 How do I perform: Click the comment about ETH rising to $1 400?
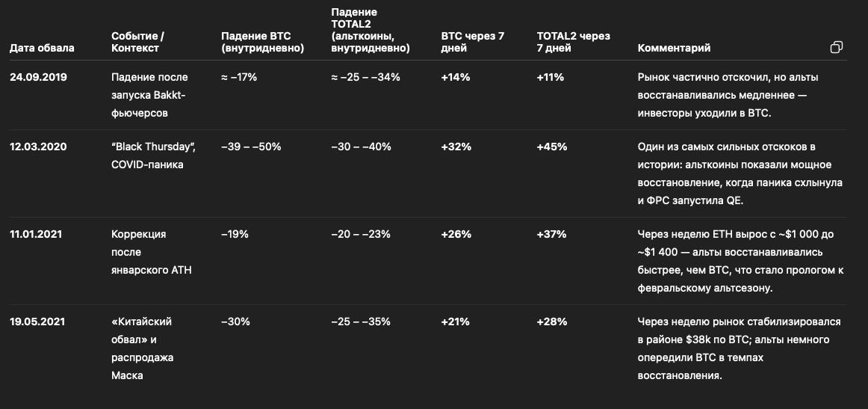[x=736, y=261]
